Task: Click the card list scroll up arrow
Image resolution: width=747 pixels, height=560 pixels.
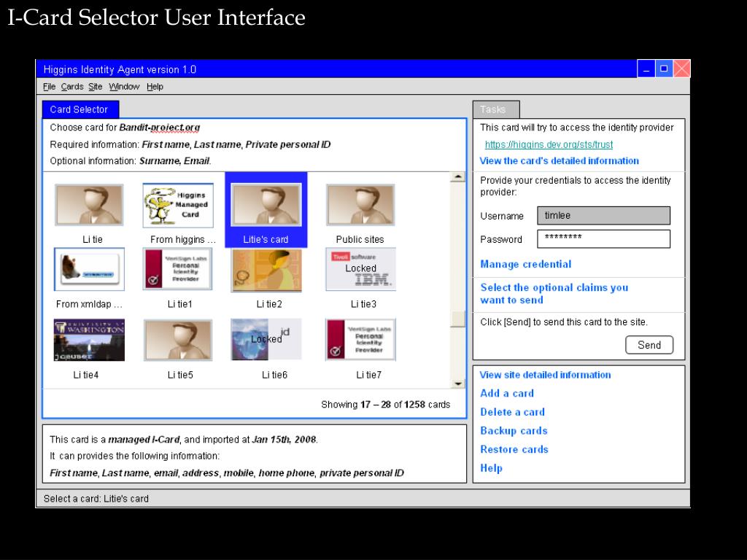Action: click(458, 176)
